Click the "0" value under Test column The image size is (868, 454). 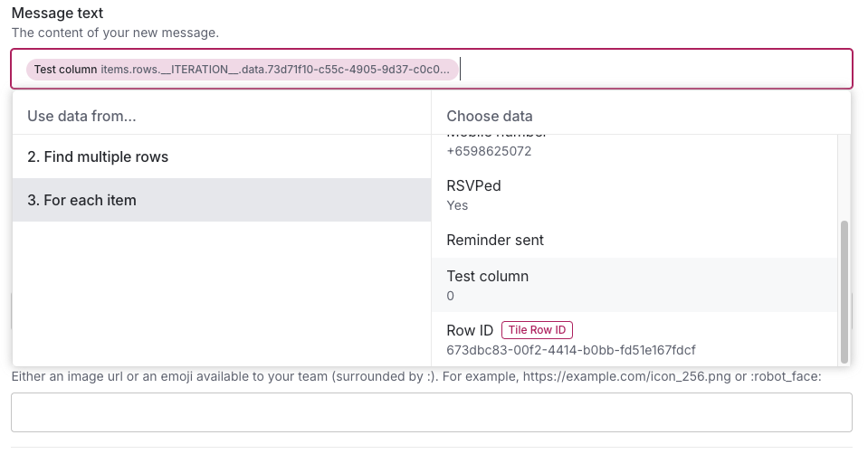click(451, 296)
